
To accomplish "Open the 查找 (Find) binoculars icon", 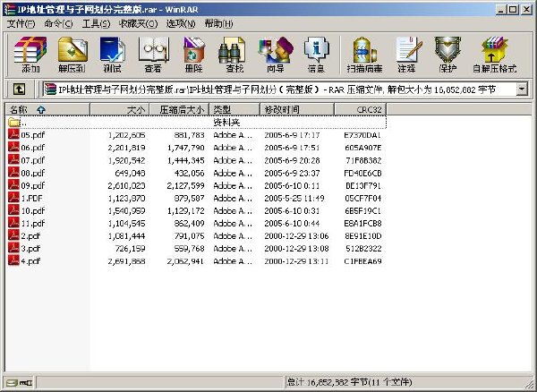I will [x=234, y=50].
